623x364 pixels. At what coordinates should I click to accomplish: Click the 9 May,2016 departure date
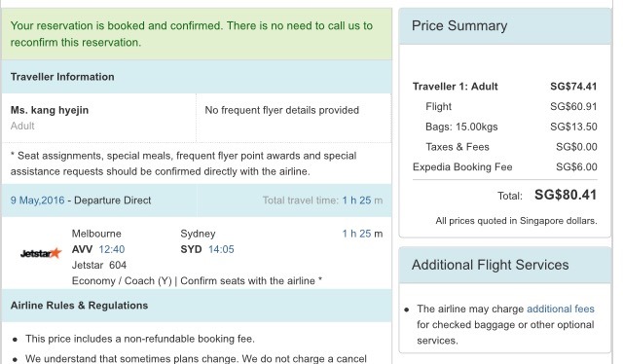(x=37, y=200)
